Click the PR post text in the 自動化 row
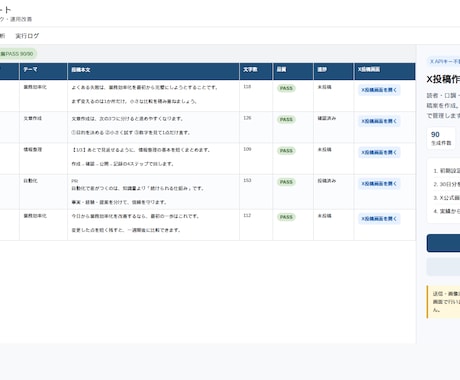This screenshot has height=380, width=460. coord(138,192)
